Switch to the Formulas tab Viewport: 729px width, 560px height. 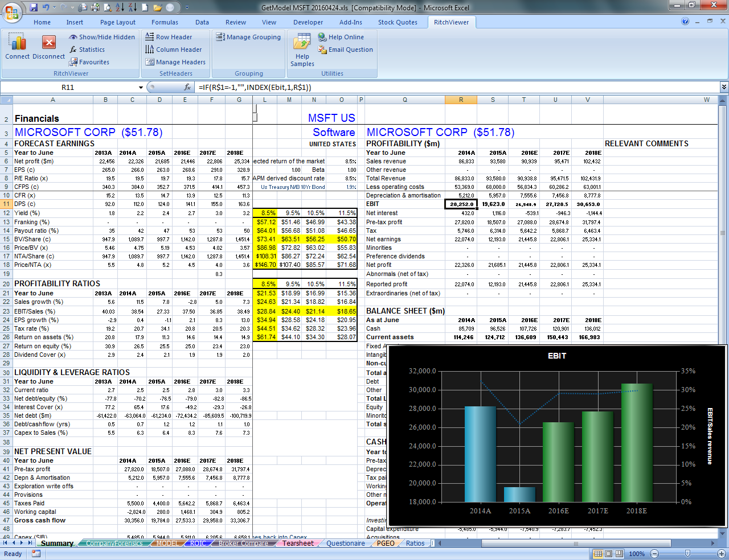point(165,22)
